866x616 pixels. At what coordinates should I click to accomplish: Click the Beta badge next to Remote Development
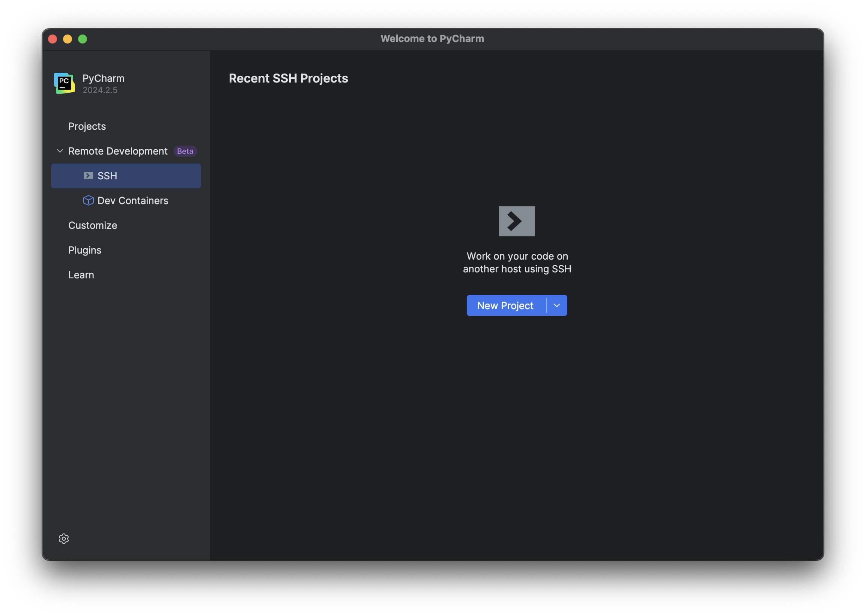point(185,151)
